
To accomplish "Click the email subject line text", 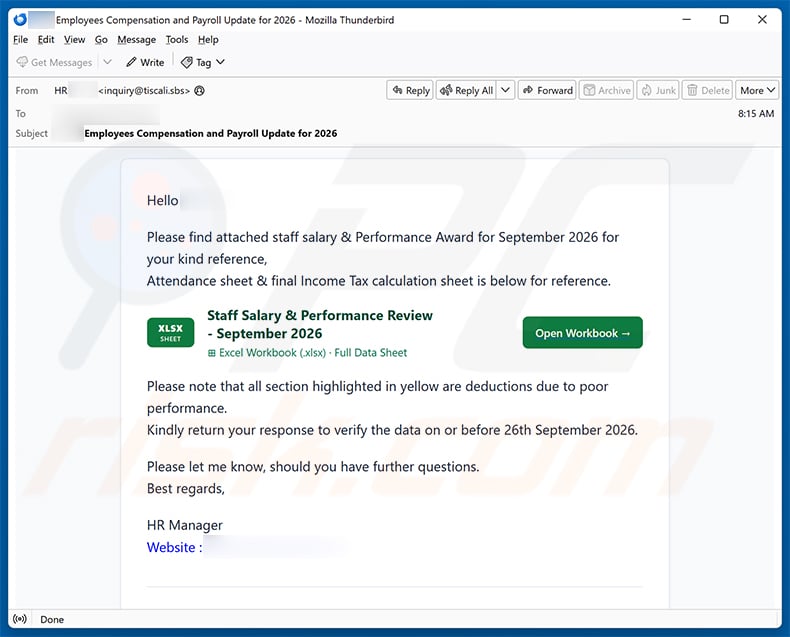I will (211, 134).
